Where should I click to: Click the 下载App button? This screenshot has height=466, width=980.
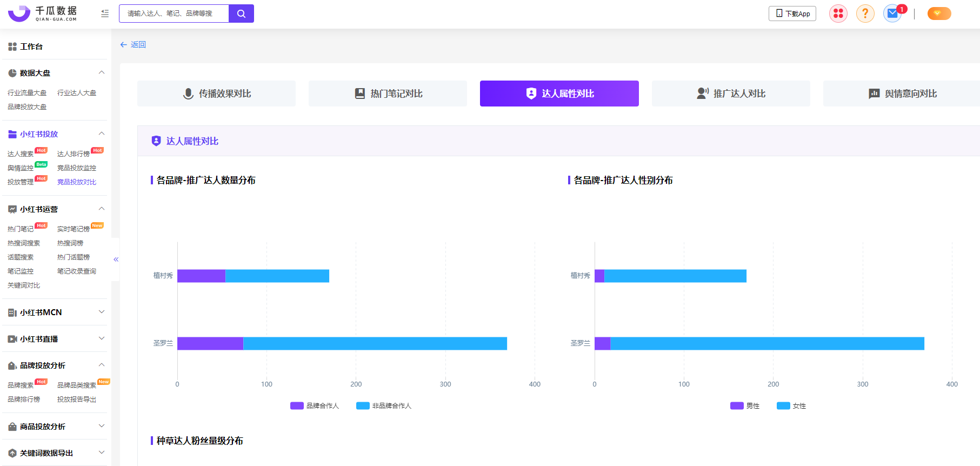[792, 14]
